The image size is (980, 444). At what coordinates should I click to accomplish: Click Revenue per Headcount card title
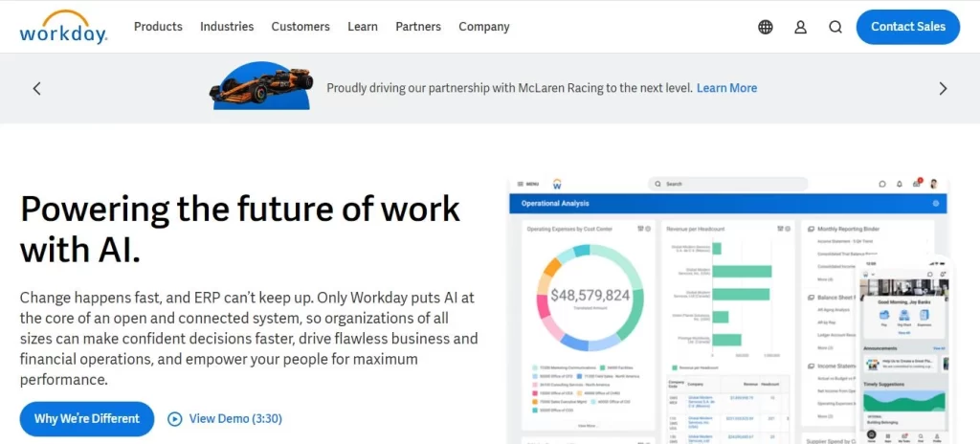[695, 229]
